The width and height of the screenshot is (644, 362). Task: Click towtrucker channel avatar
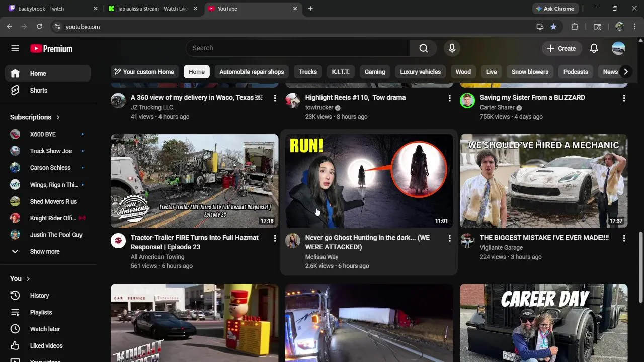click(x=293, y=100)
